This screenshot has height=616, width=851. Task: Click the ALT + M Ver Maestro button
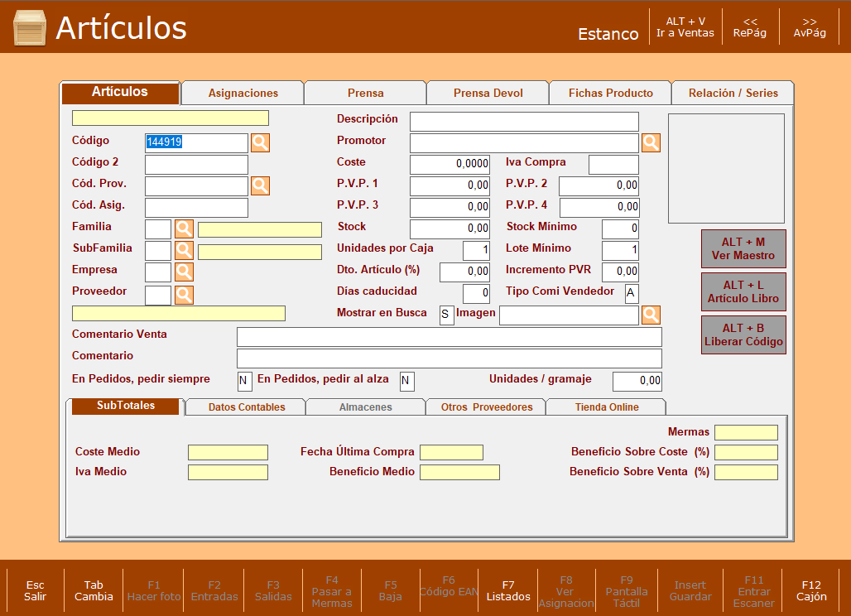point(743,248)
